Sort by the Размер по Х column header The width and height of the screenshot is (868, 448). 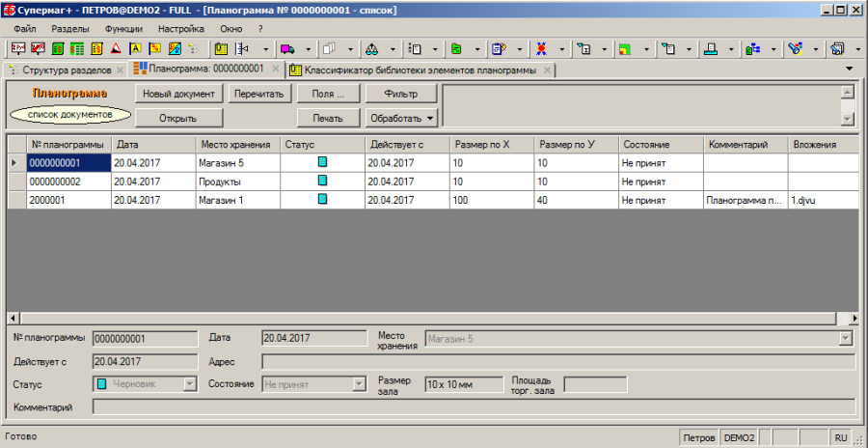coord(492,144)
